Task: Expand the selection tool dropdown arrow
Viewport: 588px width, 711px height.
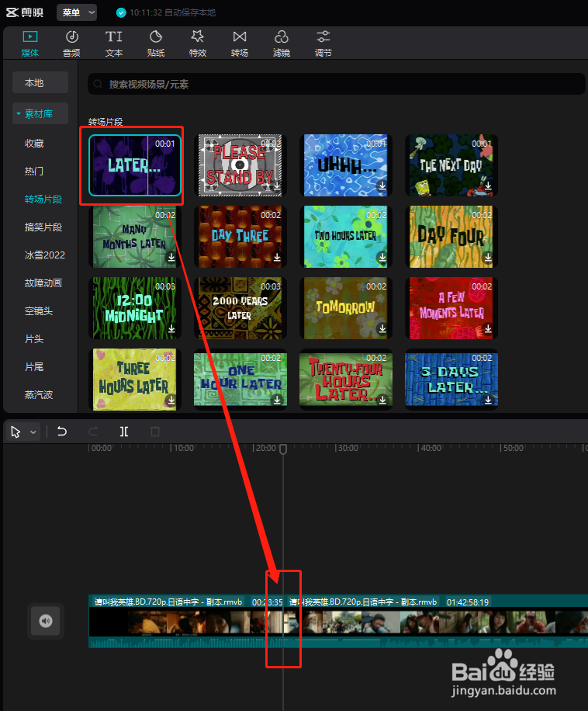Action: [x=33, y=432]
